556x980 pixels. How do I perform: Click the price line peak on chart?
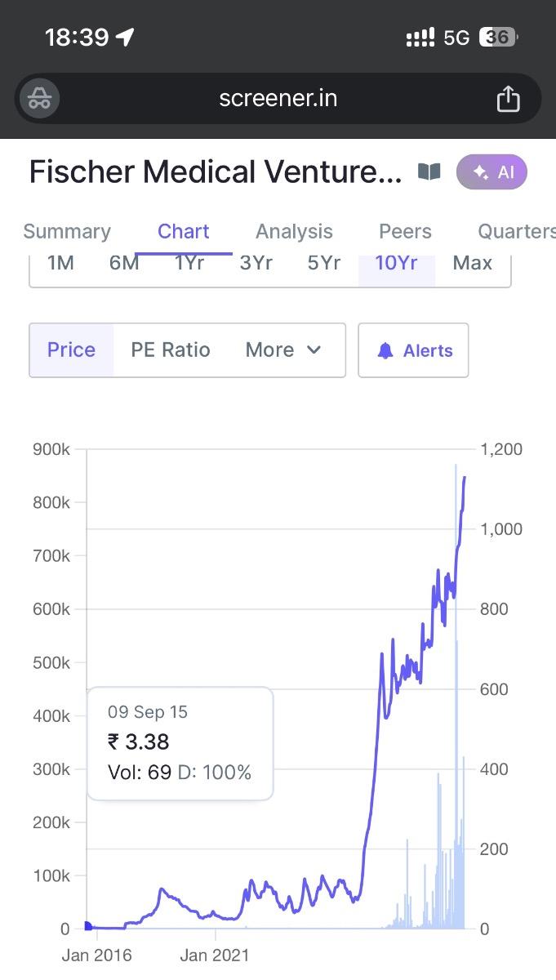click(x=465, y=478)
